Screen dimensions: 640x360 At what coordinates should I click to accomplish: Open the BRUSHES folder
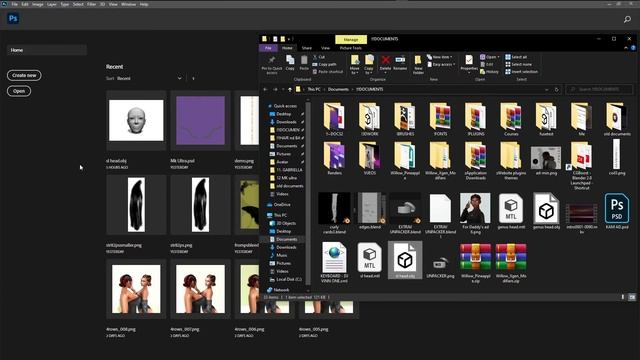[405, 120]
